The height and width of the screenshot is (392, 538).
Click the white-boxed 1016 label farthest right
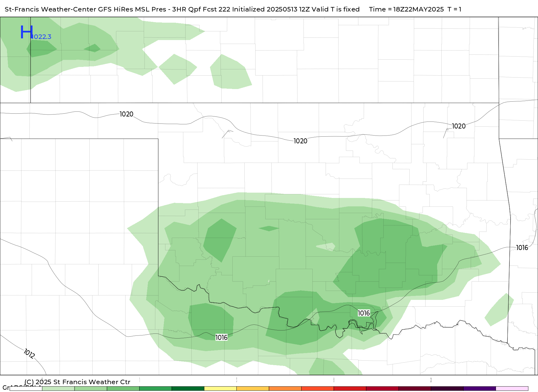click(364, 313)
